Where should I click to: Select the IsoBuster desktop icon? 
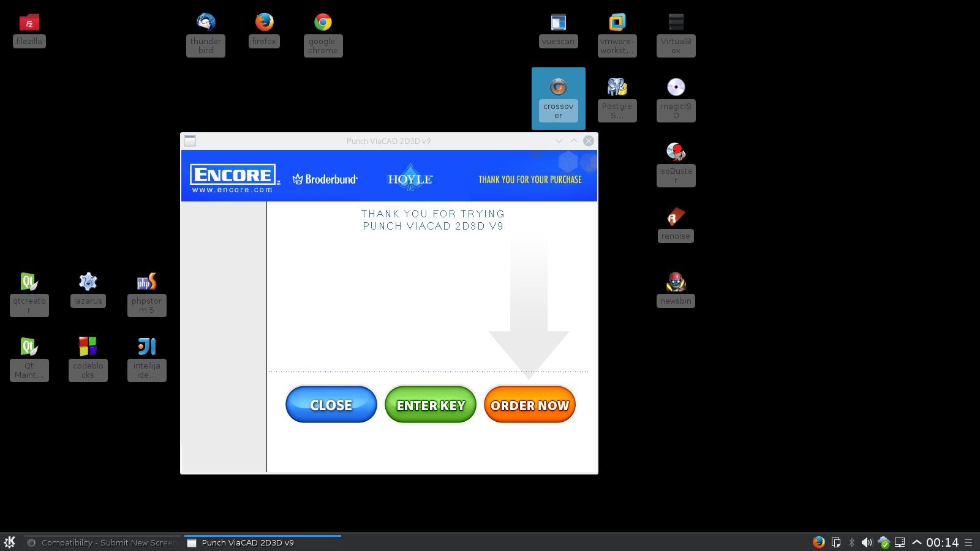(676, 164)
